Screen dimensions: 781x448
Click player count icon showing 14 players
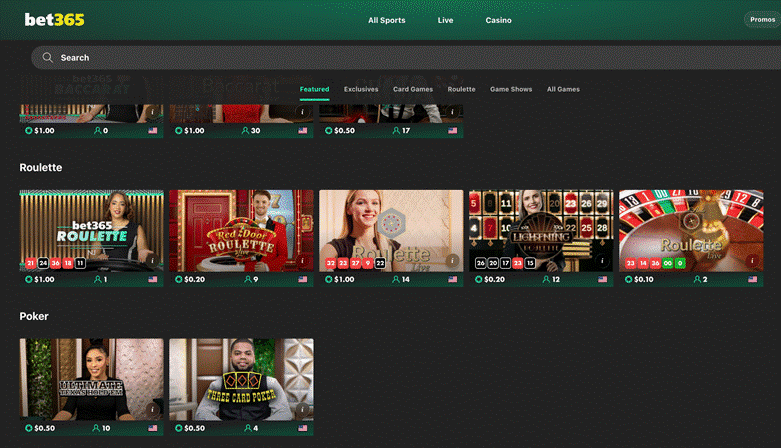pos(395,280)
